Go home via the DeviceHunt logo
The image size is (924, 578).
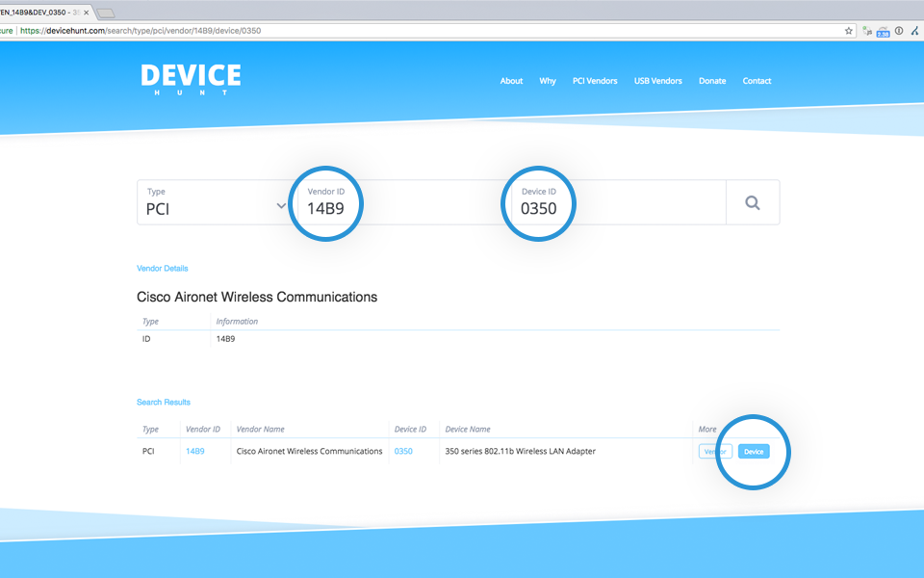point(191,80)
